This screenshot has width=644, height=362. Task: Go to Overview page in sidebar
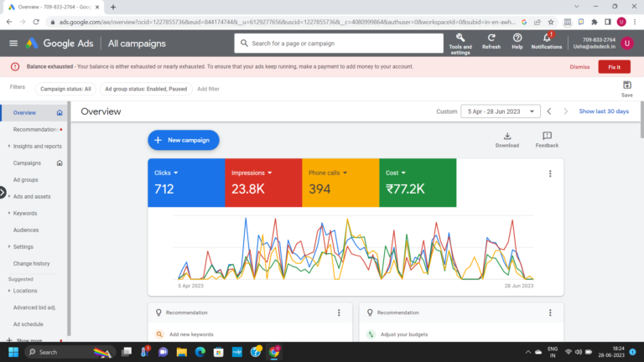click(24, 112)
